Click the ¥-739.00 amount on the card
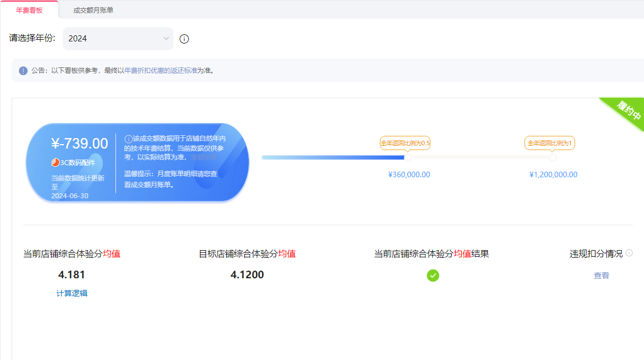Image resolution: width=644 pixels, height=360 pixels. click(x=80, y=144)
